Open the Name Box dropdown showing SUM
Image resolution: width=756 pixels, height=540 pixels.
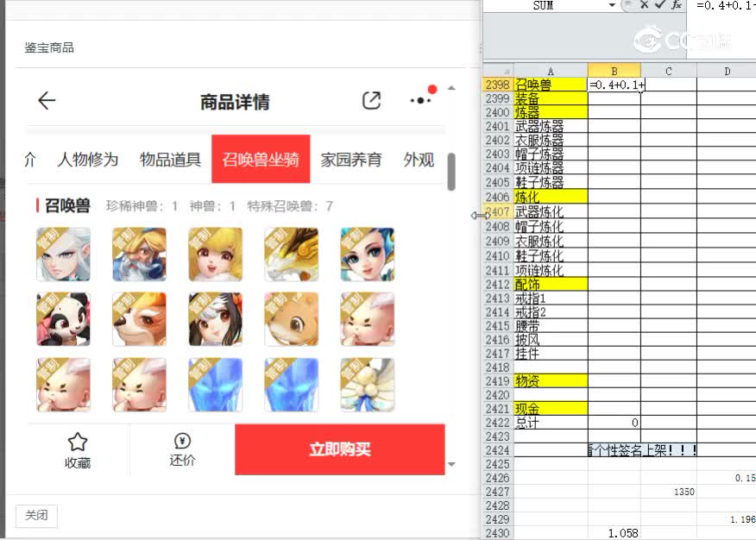tap(613, 5)
